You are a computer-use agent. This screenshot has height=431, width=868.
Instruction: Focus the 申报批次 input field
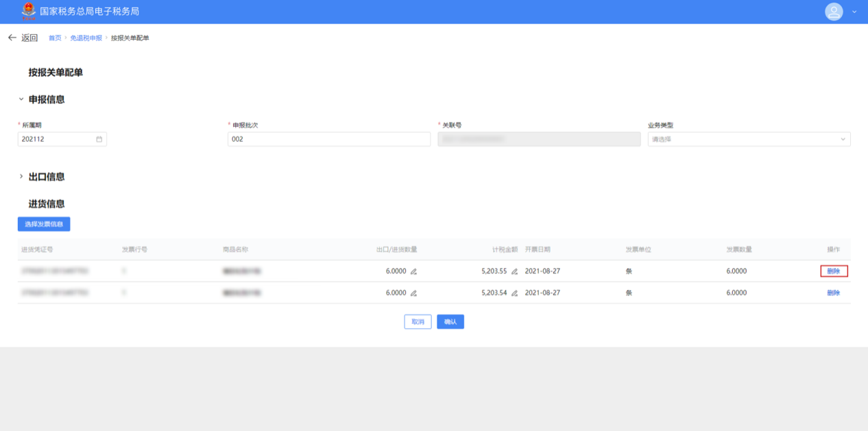(328, 139)
